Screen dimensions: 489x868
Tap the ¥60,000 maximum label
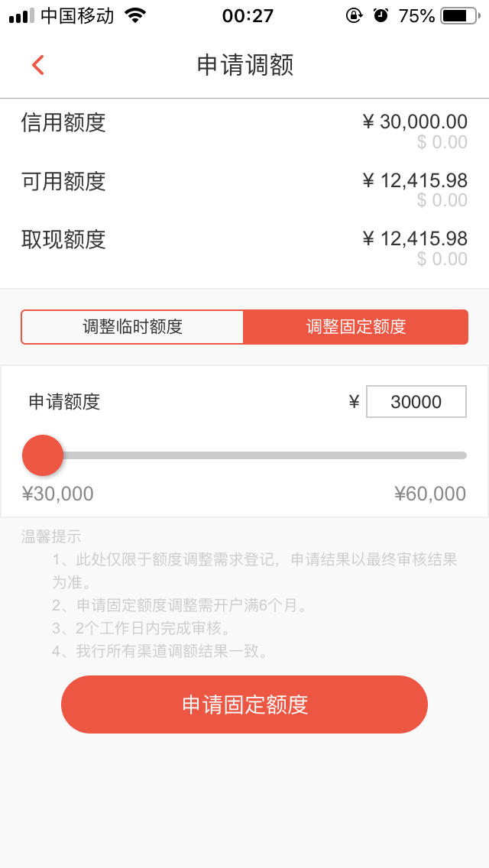pyautogui.click(x=430, y=494)
